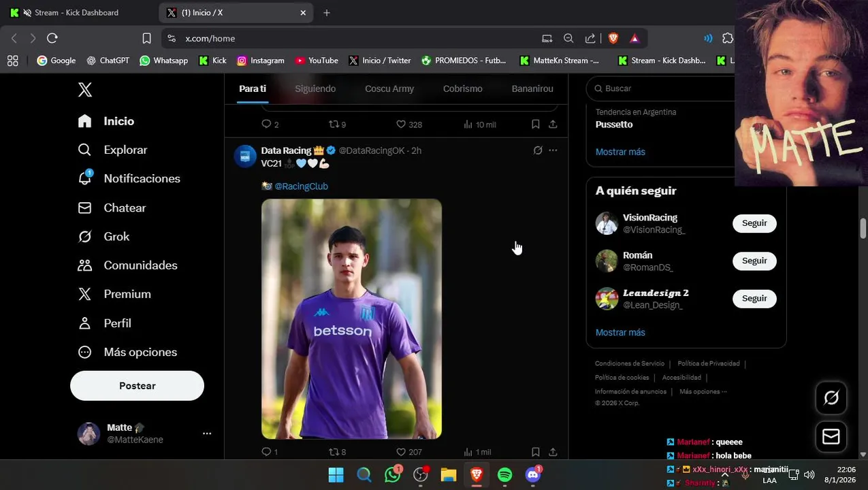Switch to Coscu Army tab
The height and width of the screenshot is (490, 868).
point(389,88)
